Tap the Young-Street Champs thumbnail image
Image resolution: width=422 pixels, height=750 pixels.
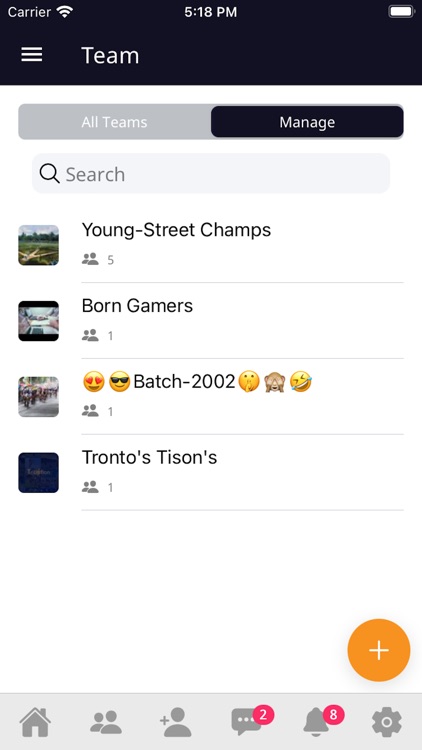pyautogui.click(x=39, y=245)
